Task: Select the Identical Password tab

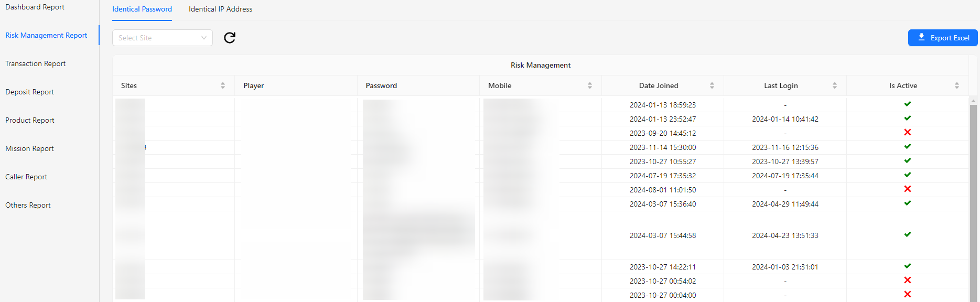Action: [142, 9]
